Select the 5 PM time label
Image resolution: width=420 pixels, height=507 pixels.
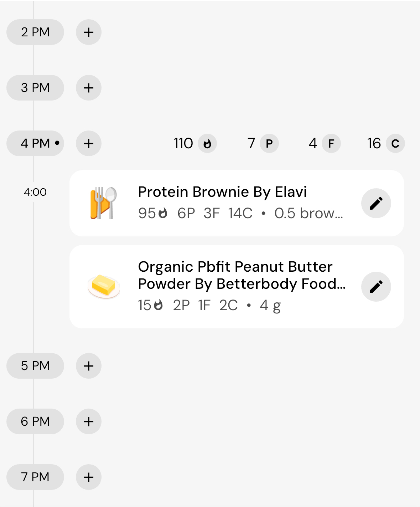tap(35, 366)
